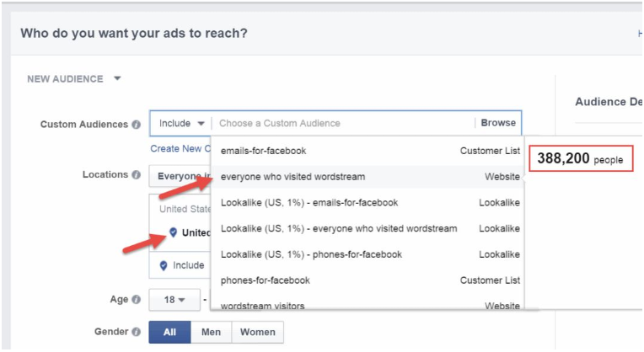Image resolution: width=644 pixels, height=352 pixels.
Task: Open the Include dropdown in Custom Audiences
Action: [x=181, y=123]
